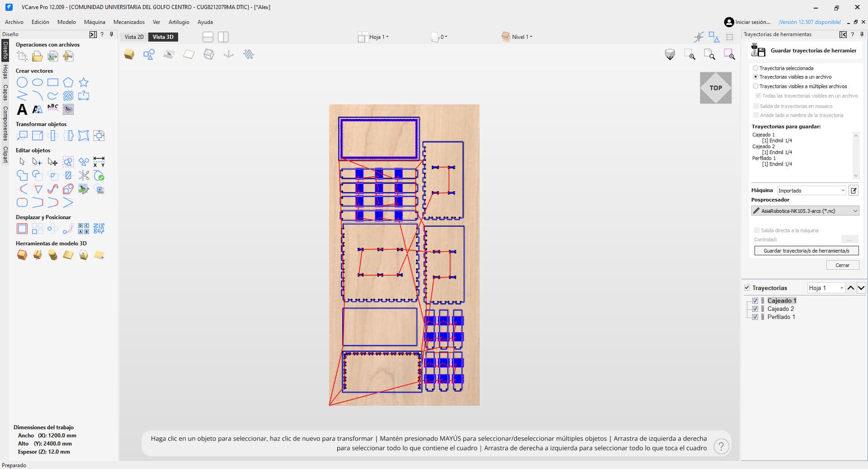
Task: Open the ¡Versión 12.507 disponible! link
Action: pyautogui.click(x=809, y=22)
